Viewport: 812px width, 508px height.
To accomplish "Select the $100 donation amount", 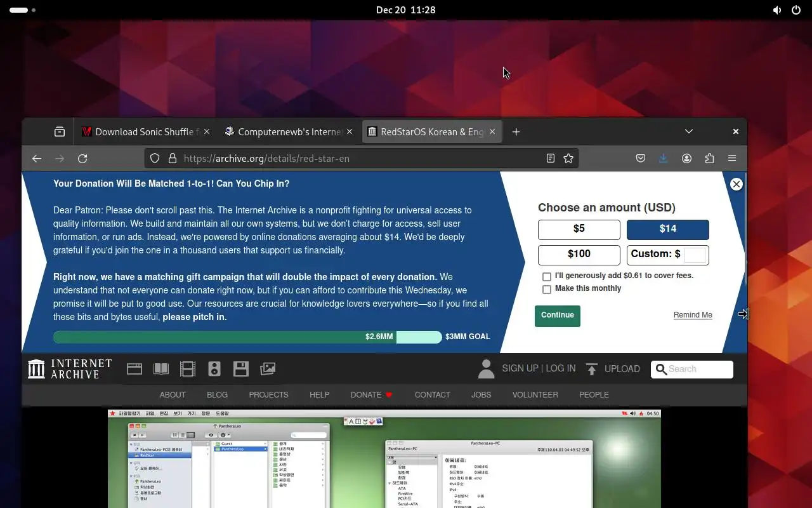I will 579,255.
